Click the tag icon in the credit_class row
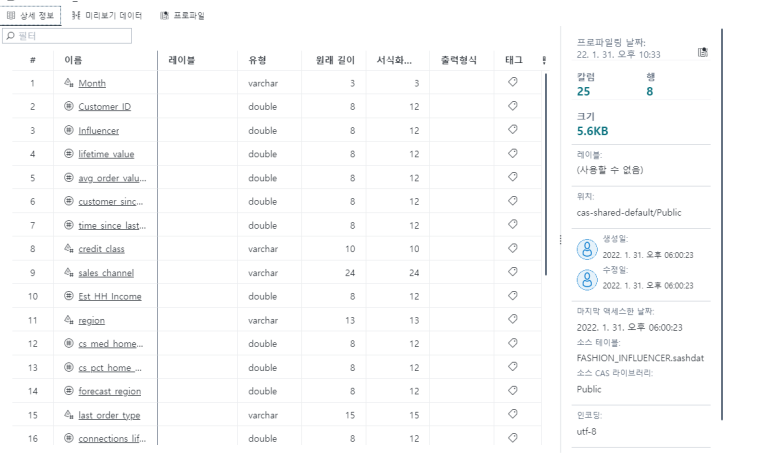Screen dimensions: 773x458 (513, 249)
